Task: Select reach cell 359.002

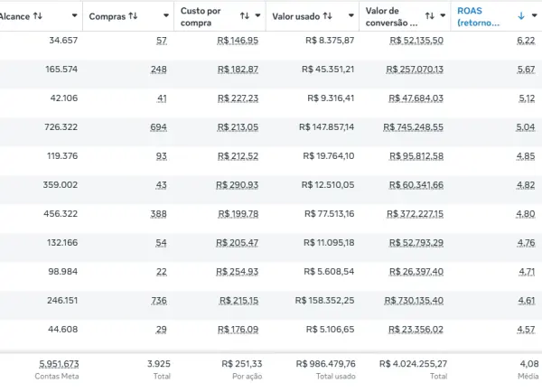Action: coord(61,185)
